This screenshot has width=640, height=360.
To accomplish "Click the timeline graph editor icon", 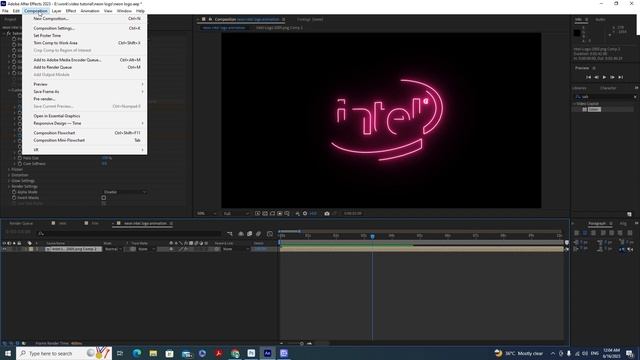I will (x=270, y=234).
